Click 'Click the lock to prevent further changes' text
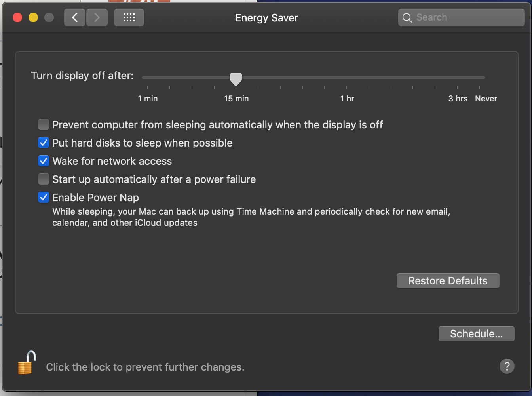Screen dimensions: 532x396 click(x=145, y=367)
